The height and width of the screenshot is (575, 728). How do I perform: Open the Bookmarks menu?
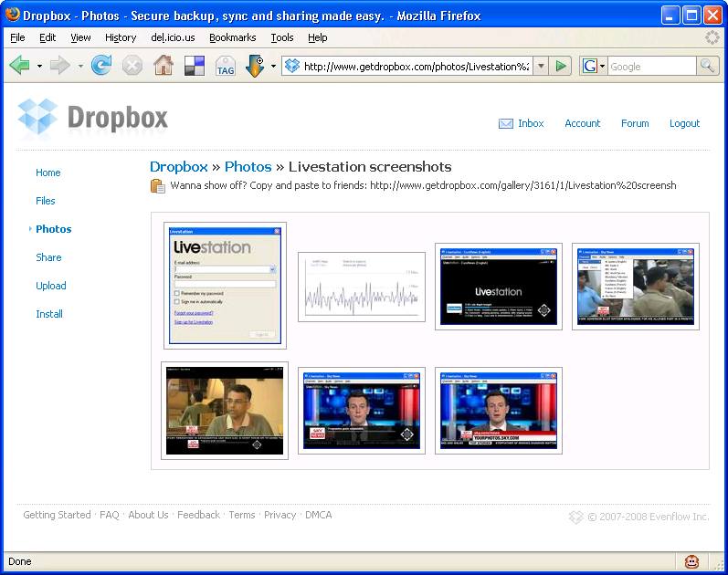click(x=233, y=37)
